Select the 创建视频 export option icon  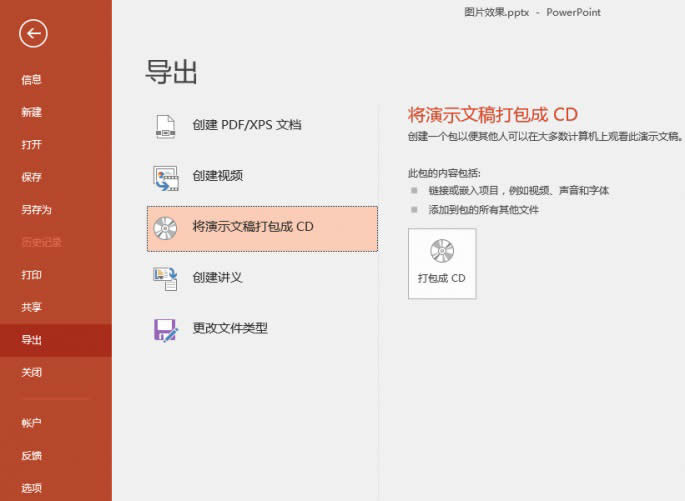(165, 177)
